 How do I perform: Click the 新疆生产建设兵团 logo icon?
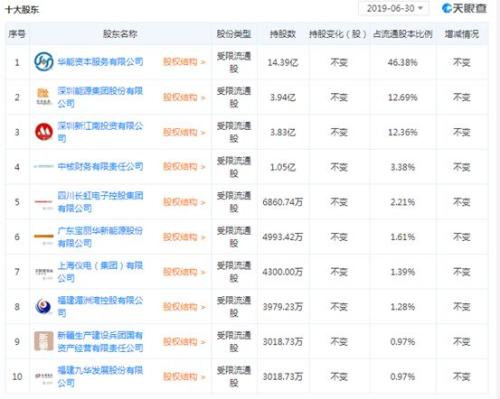pos(44,341)
